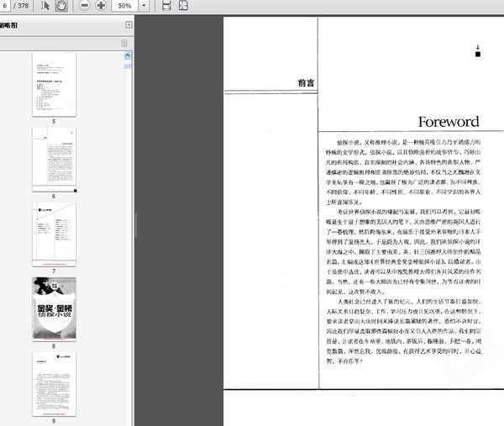Open the zoom percentage dropdown arrow
Image resolution: width=504 pixels, height=426 pixels.
click(144, 6)
